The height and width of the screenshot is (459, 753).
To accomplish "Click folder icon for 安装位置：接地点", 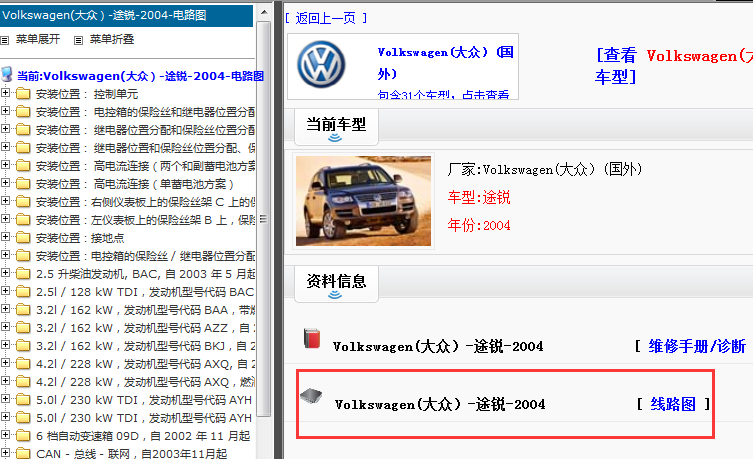I will pos(23,238).
